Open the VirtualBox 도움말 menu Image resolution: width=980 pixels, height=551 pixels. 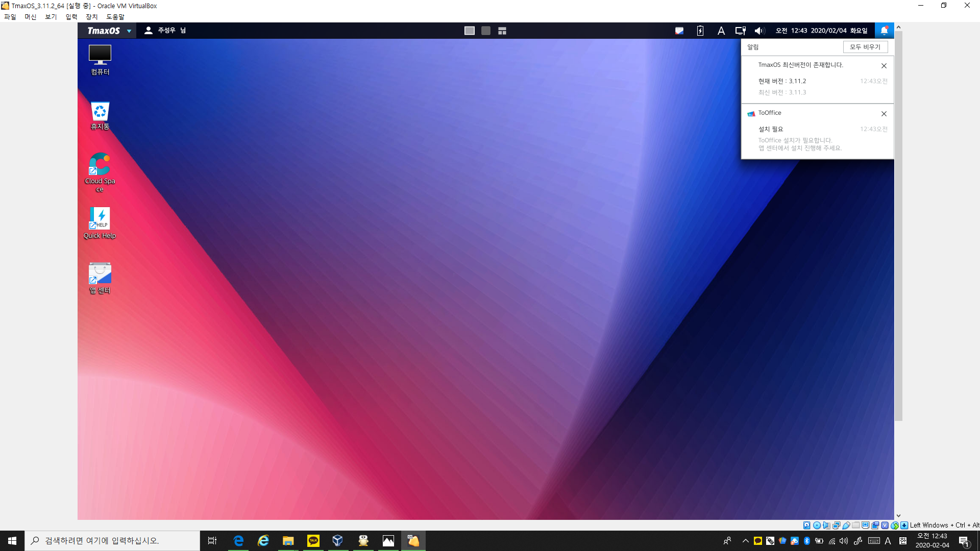tap(115, 17)
